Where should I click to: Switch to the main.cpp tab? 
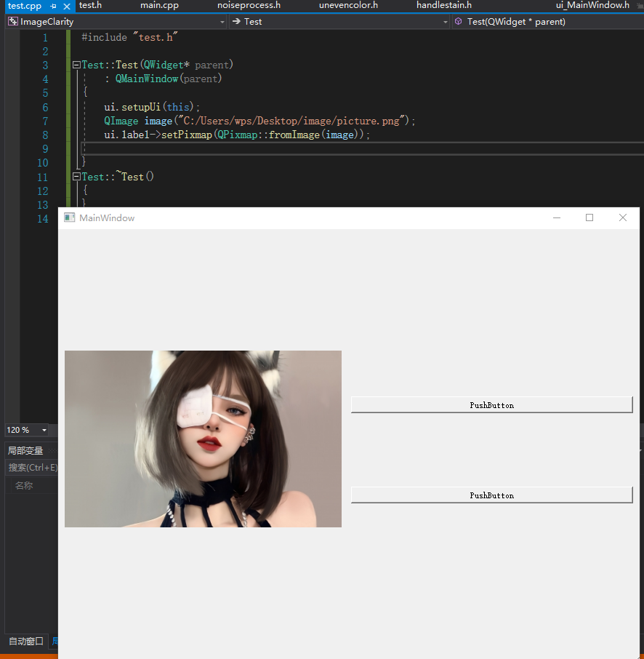coord(159,6)
